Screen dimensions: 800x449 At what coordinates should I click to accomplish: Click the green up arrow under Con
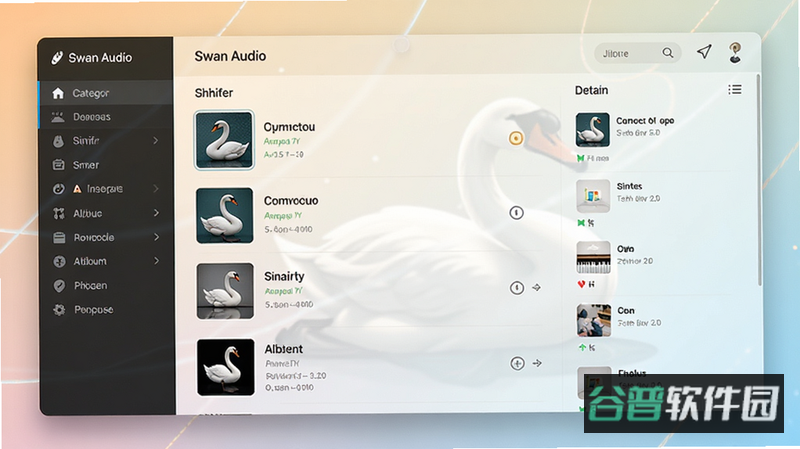coord(582,347)
